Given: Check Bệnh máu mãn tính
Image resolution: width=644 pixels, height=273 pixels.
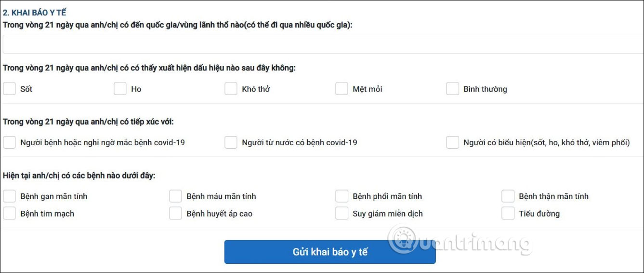Looking at the screenshot, I should coord(175,196).
